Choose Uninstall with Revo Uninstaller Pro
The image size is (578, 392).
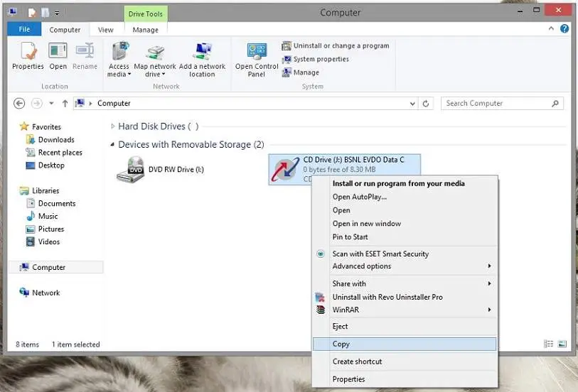click(405, 297)
